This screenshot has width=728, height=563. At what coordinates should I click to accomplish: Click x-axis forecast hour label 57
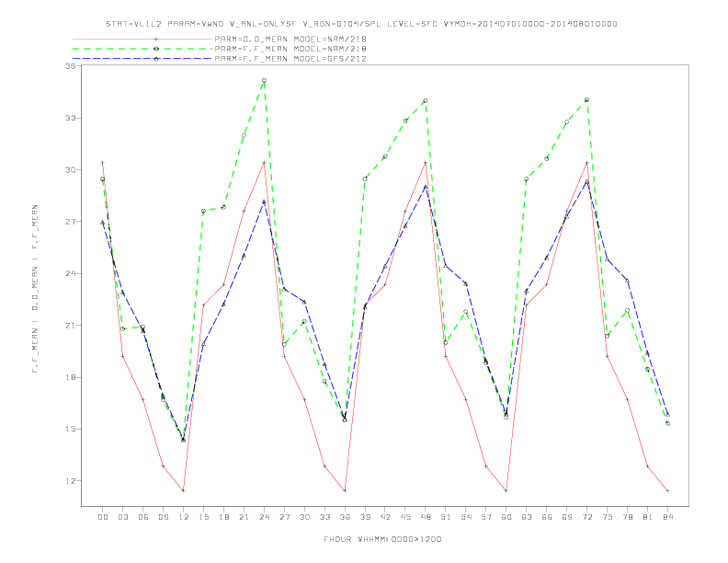(486, 517)
